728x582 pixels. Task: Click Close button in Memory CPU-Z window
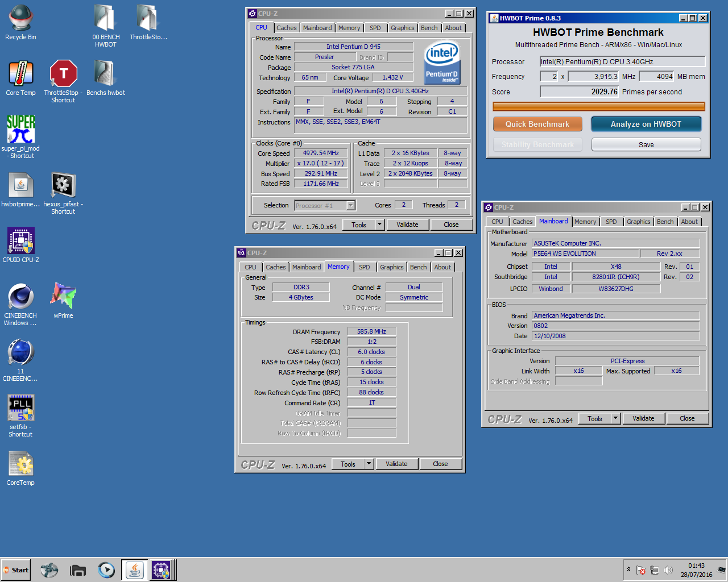point(440,464)
